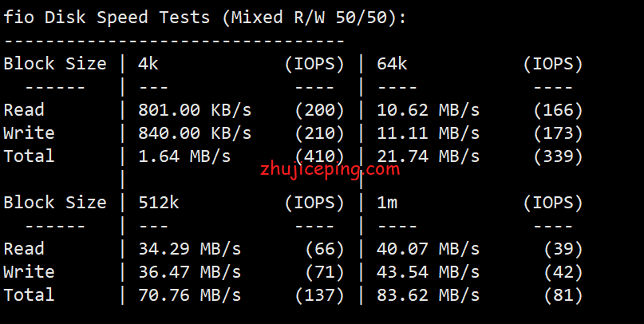Click the 4k total 1.64 MB/s value

[x=184, y=156]
